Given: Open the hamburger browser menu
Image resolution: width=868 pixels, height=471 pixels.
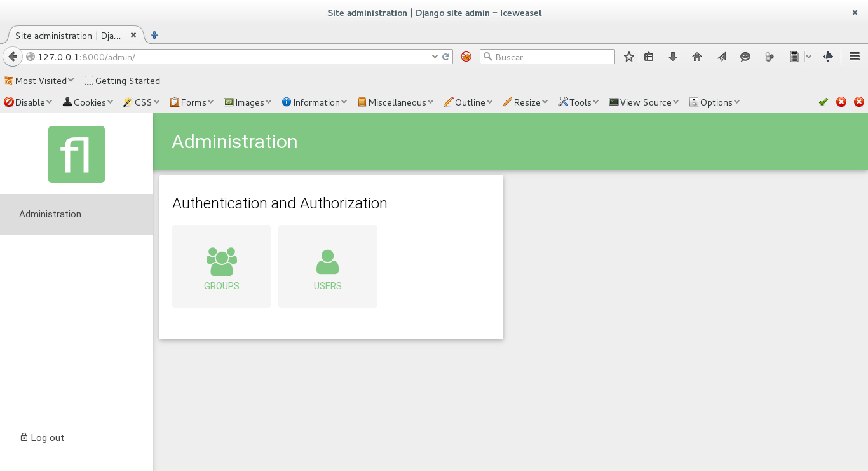Looking at the screenshot, I should coord(854,57).
